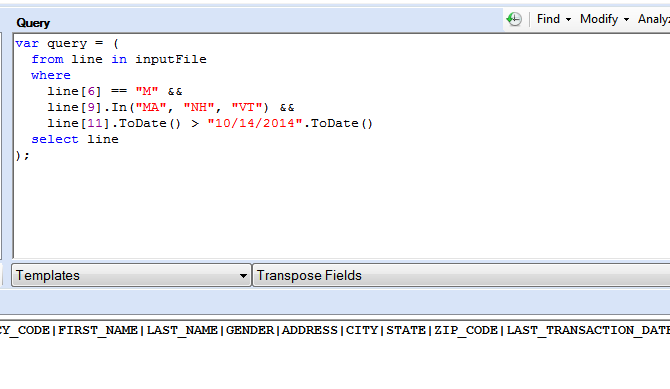Open the Templates combo box
Image resolution: width=670 pixels, height=389 pixels.
[131, 275]
